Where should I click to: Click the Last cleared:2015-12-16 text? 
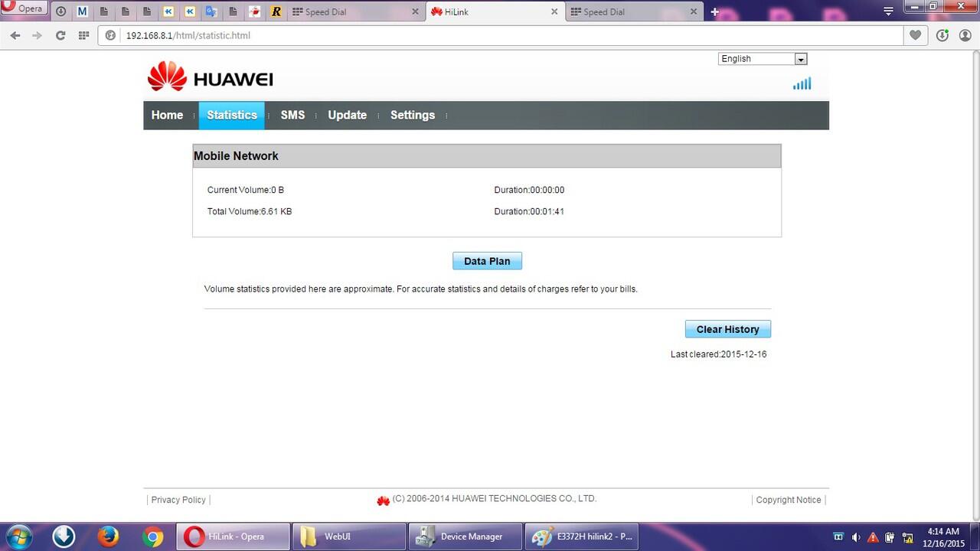click(x=718, y=354)
